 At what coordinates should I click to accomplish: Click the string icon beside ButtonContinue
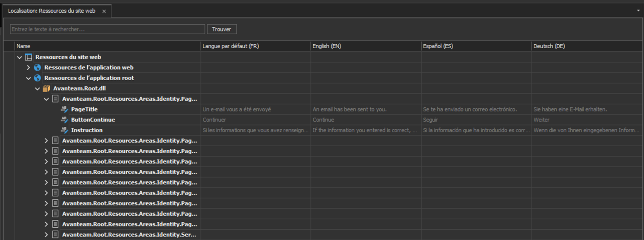click(x=64, y=120)
